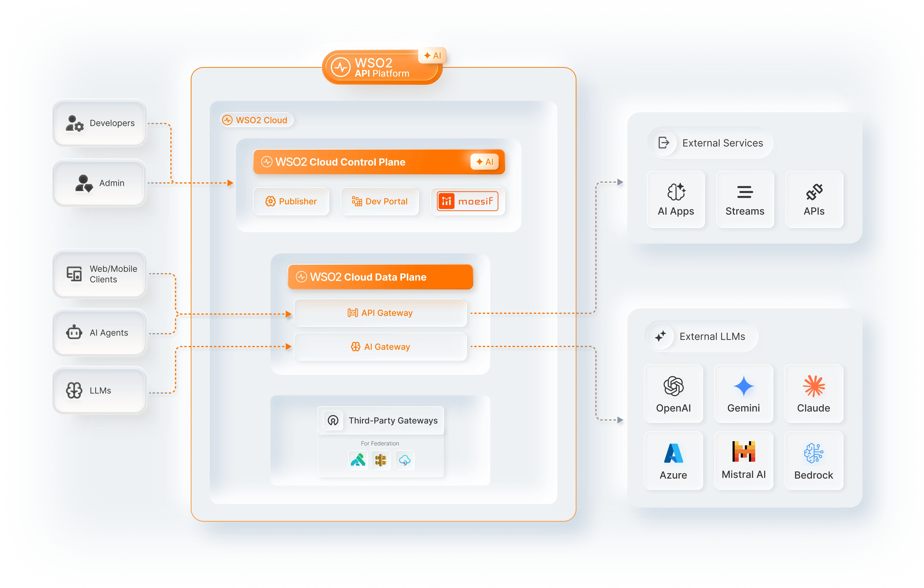This screenshot has height=588, width=924.
Task: Click the OpenAI label
Action: tap(673, 408)
